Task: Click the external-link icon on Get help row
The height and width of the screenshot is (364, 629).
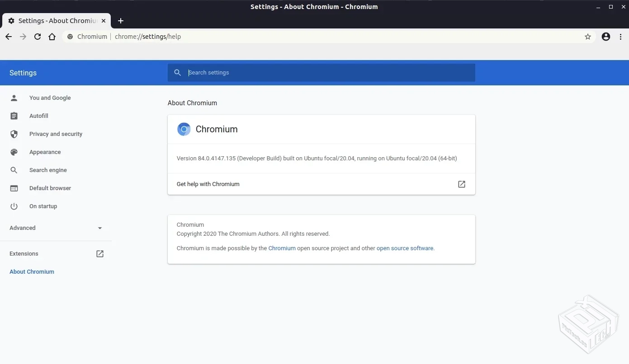Action: coord(461,184)
